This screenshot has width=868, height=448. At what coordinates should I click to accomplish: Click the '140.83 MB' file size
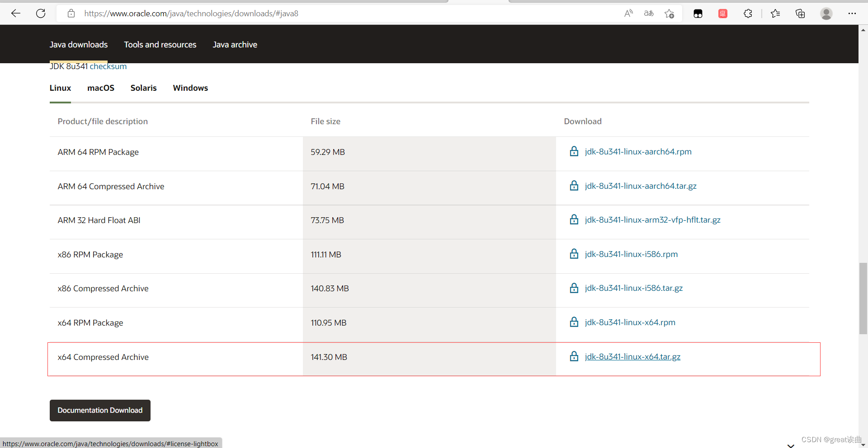(330, 289)
